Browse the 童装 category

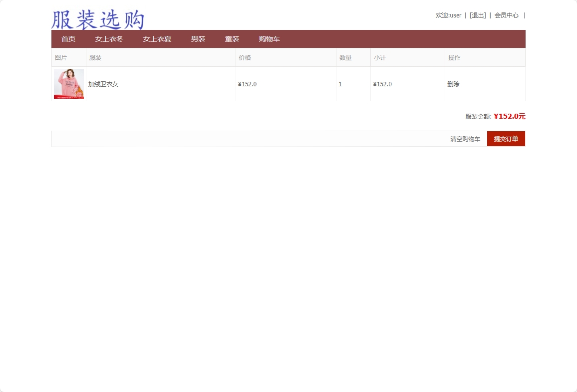coord(232,39)
